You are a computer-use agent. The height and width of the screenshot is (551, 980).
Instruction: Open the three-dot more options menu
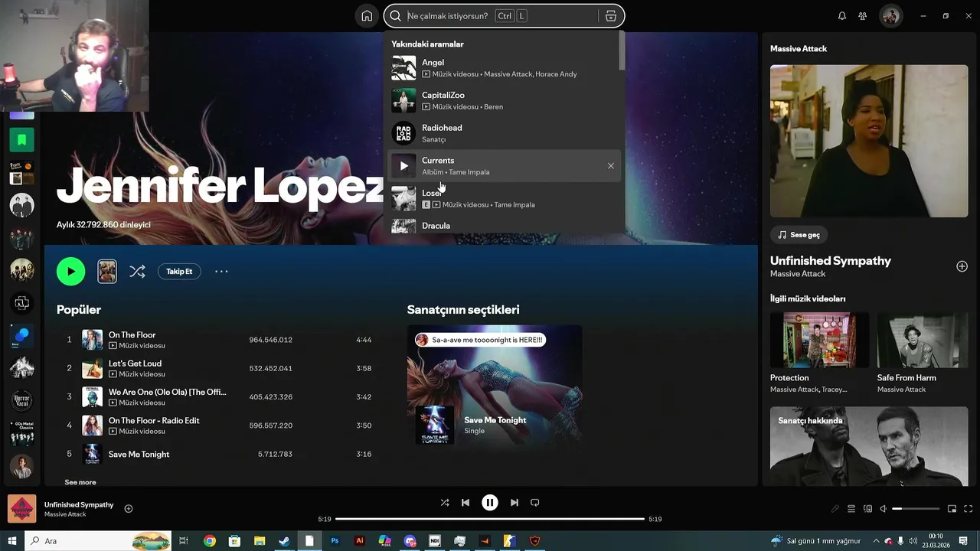click(x=221, y=271)
